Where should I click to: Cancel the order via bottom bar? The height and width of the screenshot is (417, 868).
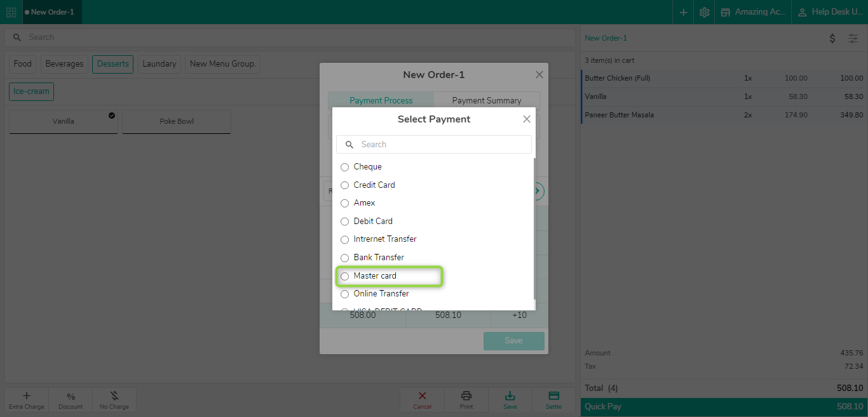[423, 400]
